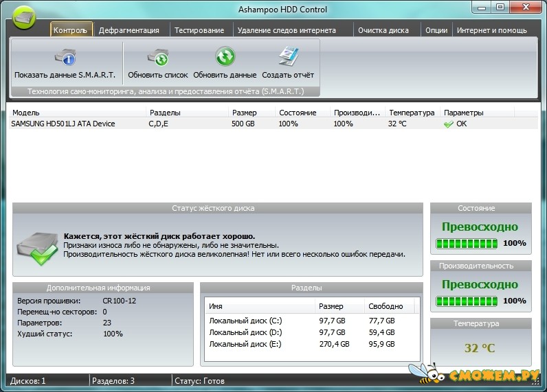Open the Тестирование tab
The image size is (547, 392).
(x=199, y=30)
